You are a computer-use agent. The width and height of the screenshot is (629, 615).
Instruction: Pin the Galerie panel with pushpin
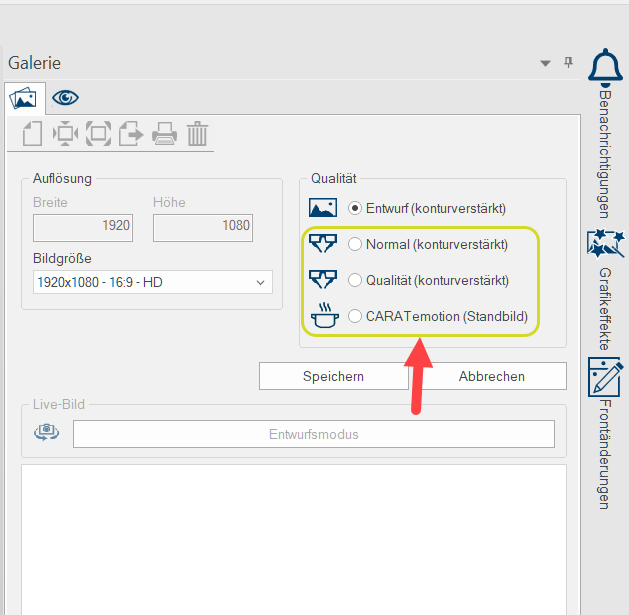pyautogui.click(x=568, y=63)
